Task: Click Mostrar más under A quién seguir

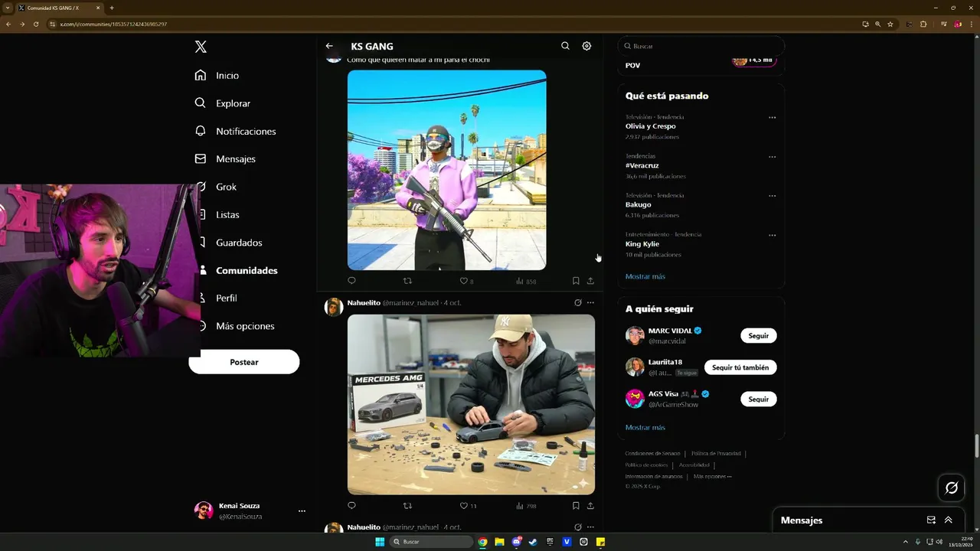Action: pyautogui.click(x=645, y=427)
